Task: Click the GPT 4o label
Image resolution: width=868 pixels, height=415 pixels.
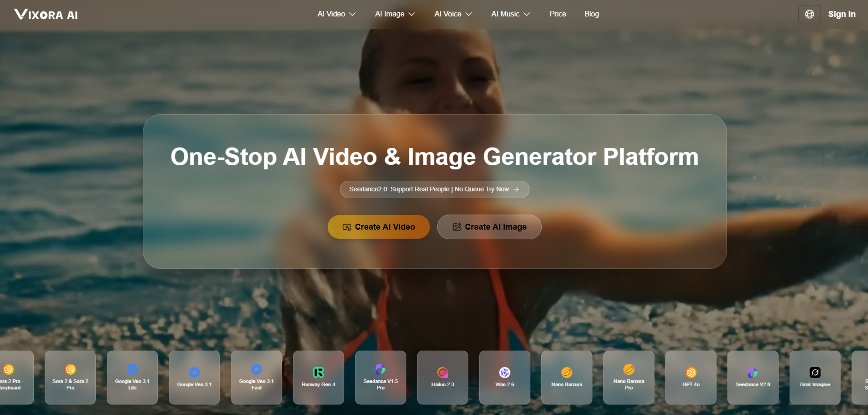Action: click(x=691, y=384)
